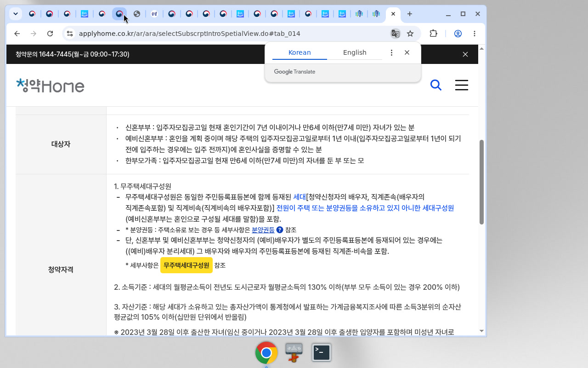588x368 pixels.
Task: Minimize the Chrome window
Action: (x=448, y=14)
